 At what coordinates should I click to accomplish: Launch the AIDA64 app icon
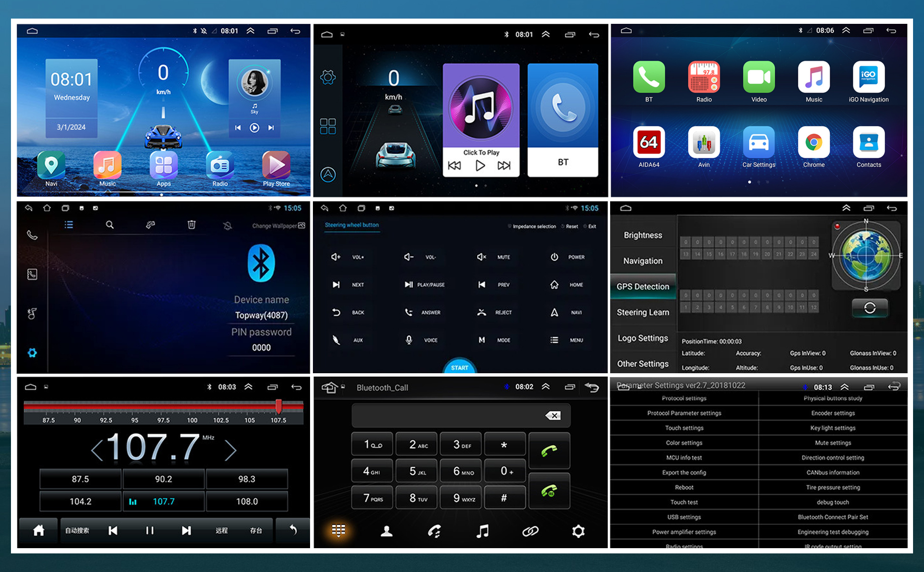(x=649, y=142)
